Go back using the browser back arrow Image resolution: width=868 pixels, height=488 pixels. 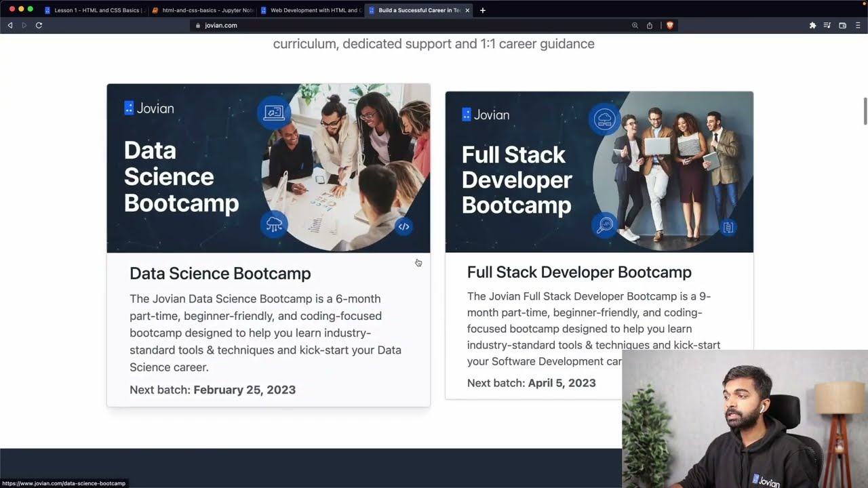click(x=10, y=25)
